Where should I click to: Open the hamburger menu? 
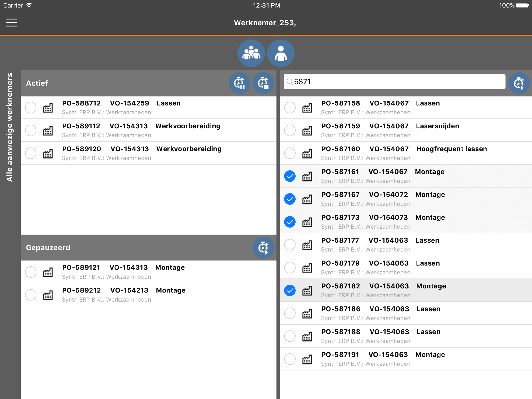11,23
